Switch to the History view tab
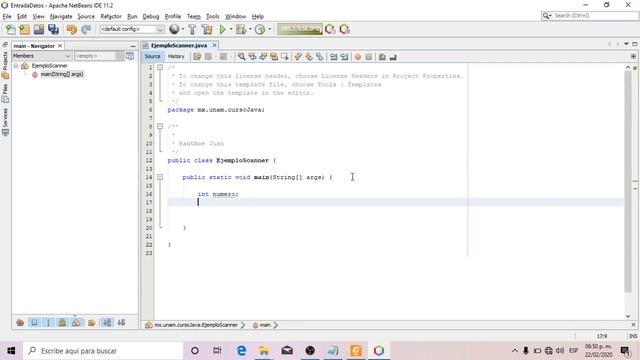The width and height of the screenshot is (640, 360). click(176, 56)
